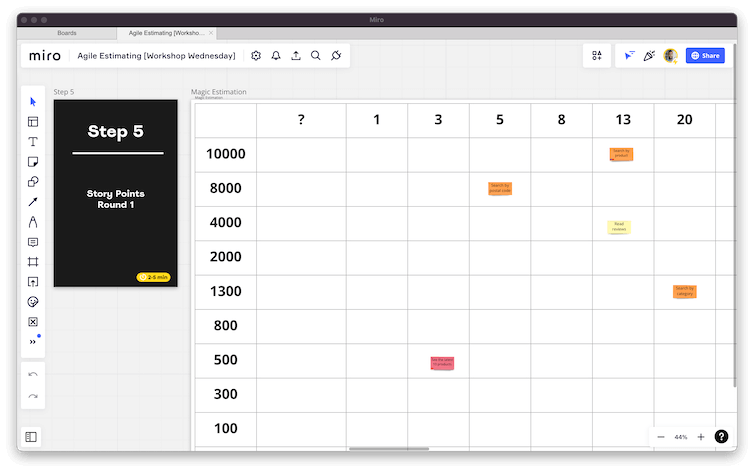Select the yellow Read reviews sticky note
Viewport: 754px width, 472px height.
[x=619, y=227]
